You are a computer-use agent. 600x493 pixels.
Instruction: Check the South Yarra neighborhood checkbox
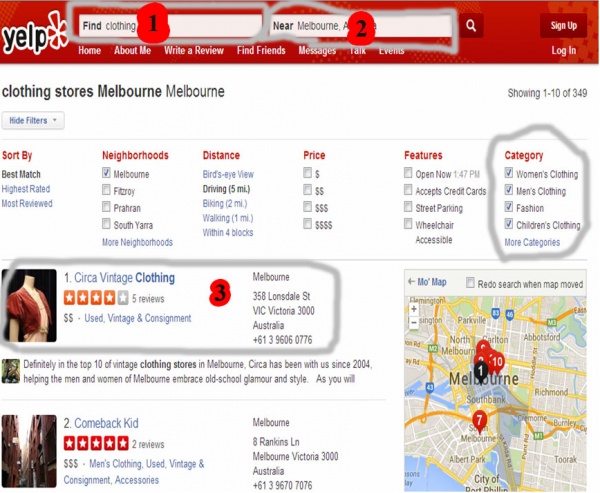tap(106, 224)
